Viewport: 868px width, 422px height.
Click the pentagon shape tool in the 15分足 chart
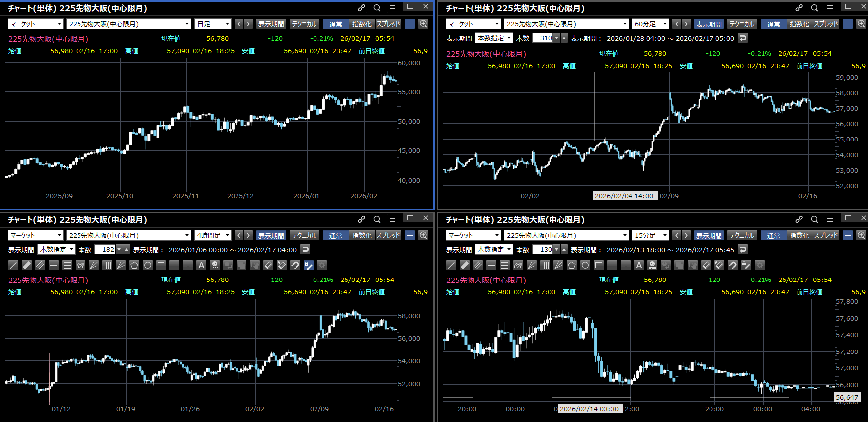(x=572, y=265)
